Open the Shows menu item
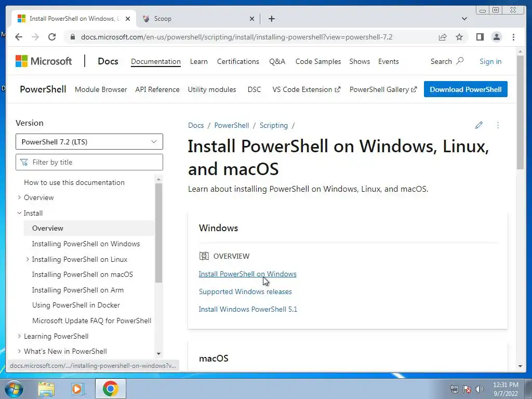The image size is (532, 399). (360, 61)
